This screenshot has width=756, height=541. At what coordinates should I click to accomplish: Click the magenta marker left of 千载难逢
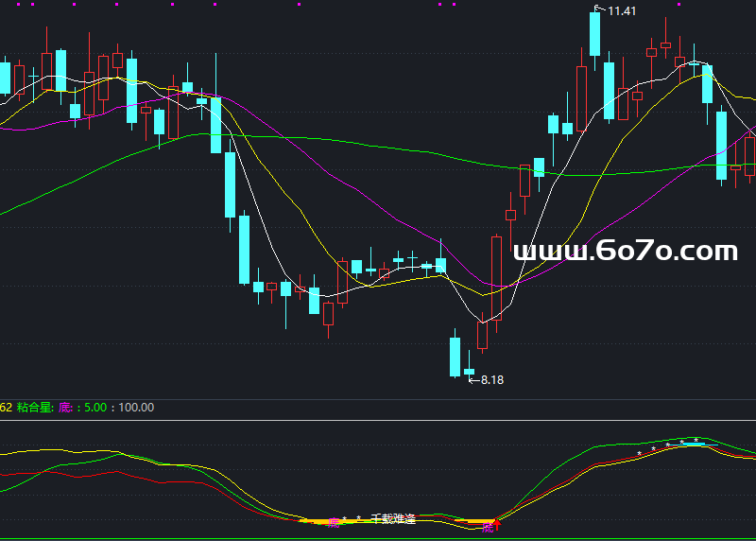point(332,522)
